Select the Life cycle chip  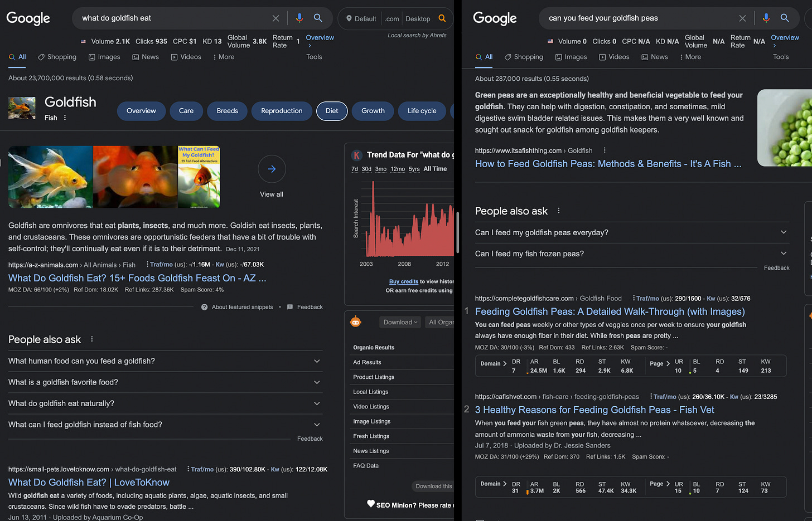tap(422, 111)
